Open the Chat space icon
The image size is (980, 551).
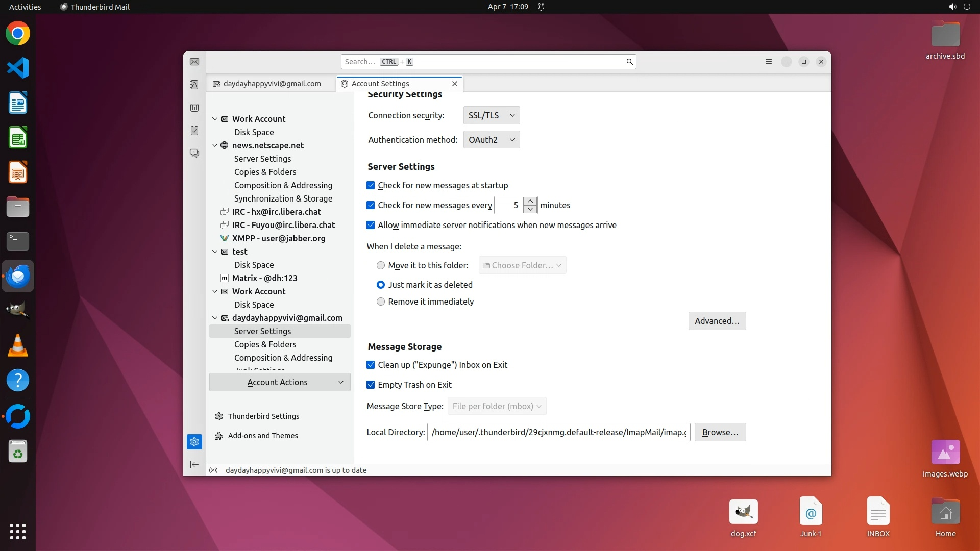194,153
